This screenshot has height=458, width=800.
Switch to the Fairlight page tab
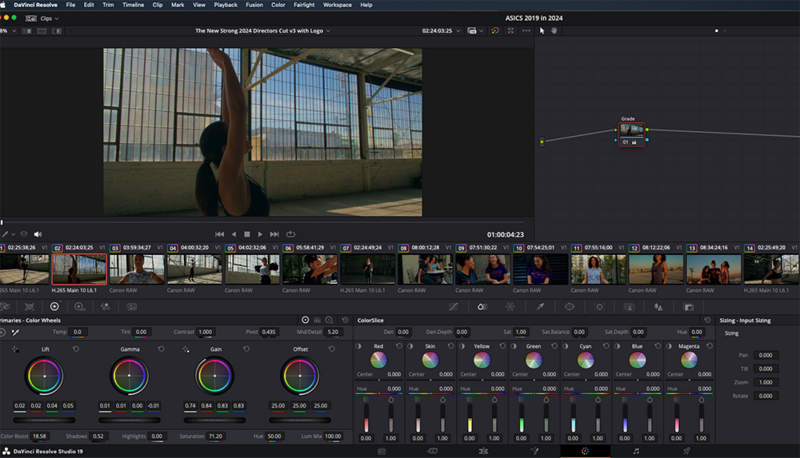click(636, 451)
